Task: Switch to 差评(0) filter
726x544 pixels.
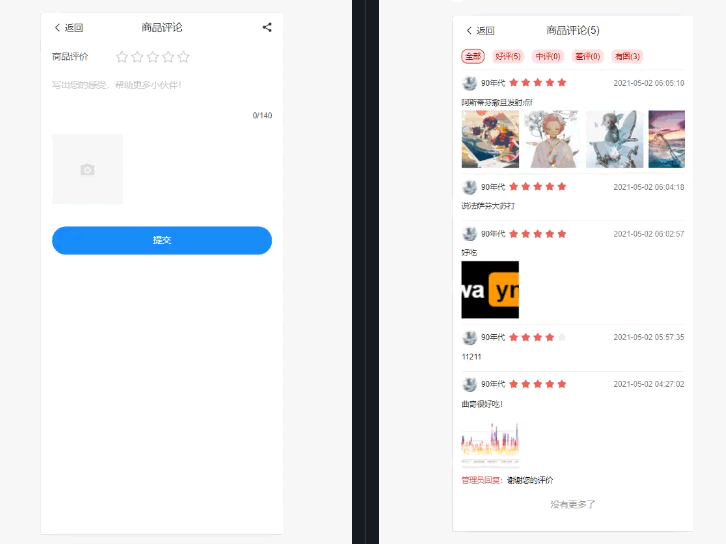Action: click(588, 56)
